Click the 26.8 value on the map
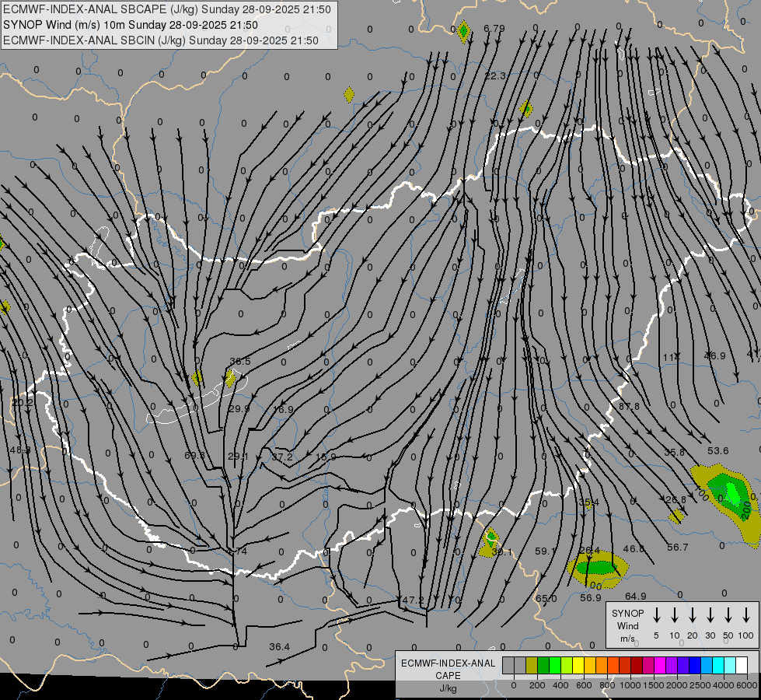Image resolution: width=761 pixels, height=700 pixels. [675, 500]
